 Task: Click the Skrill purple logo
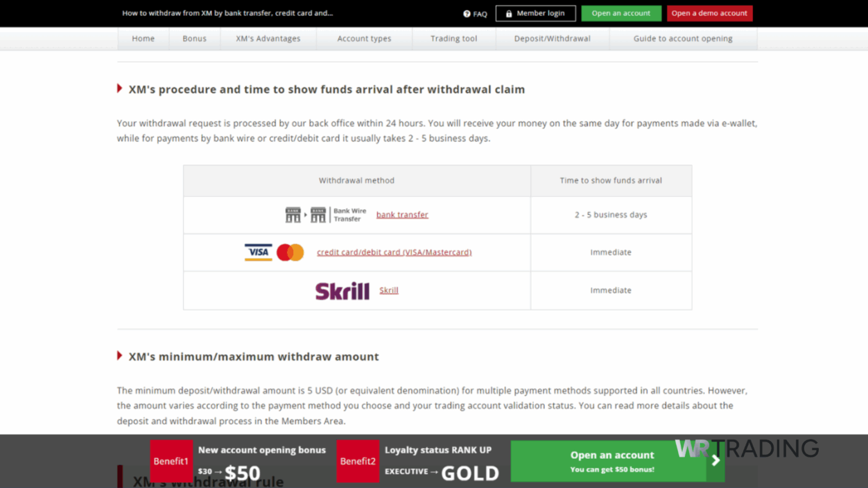(342, 290)
